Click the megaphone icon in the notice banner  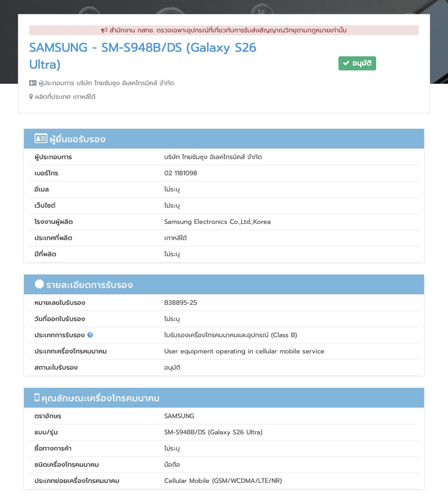point(104,30)
